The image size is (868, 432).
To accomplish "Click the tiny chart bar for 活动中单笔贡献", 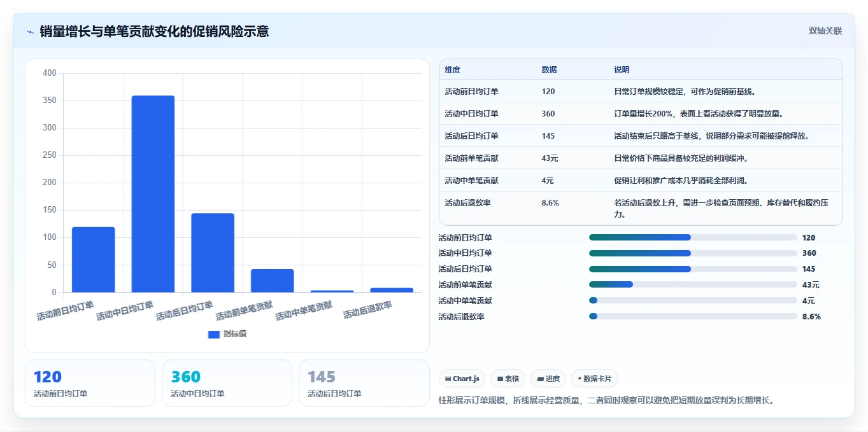I will [332, 291].
